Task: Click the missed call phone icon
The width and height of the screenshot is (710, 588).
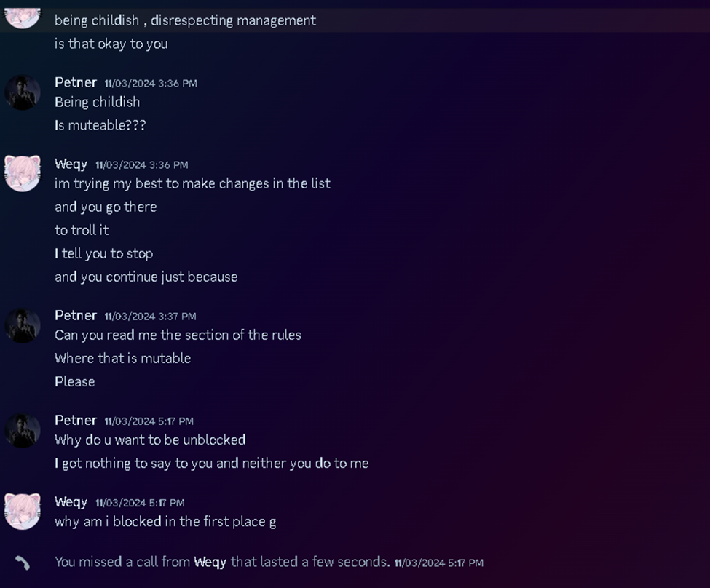Action: pos(23,563)
